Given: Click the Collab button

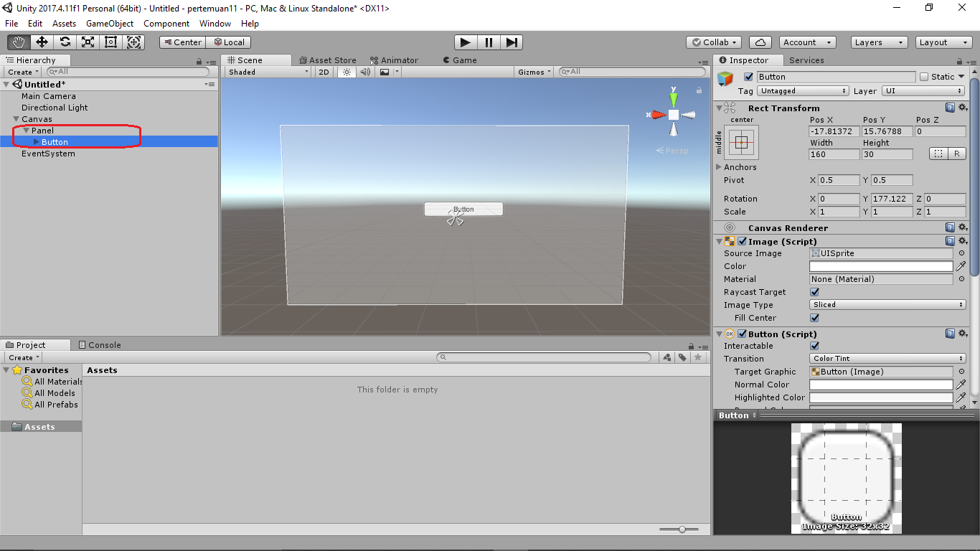Looking at the screenshot, I should (714, 42).
